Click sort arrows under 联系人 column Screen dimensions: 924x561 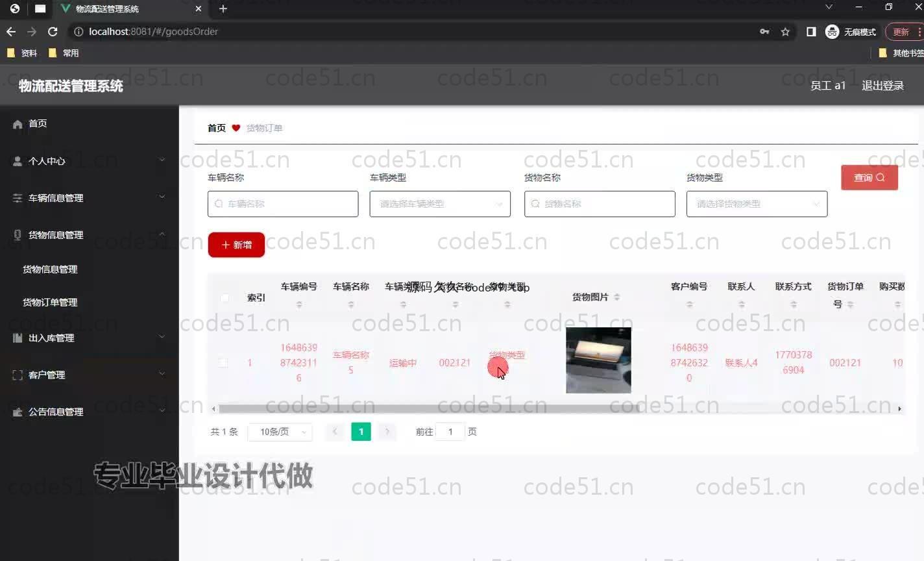click(x=741, y=304)
